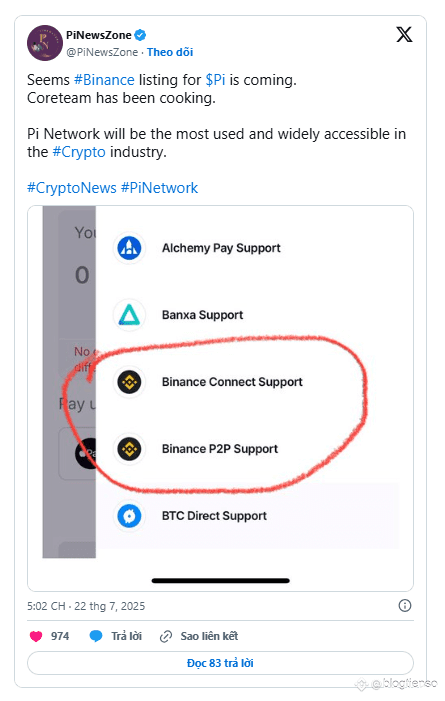Select the Banxa Support icon
This screenshot has width=445, height=701.
coord(129,315)
